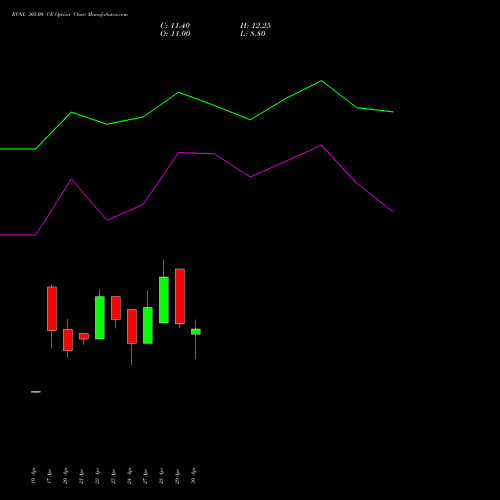Select the 22 Apr green candlestick
Image resolution: width=500 pixels, height=500 pixels.
click(100, 318)
